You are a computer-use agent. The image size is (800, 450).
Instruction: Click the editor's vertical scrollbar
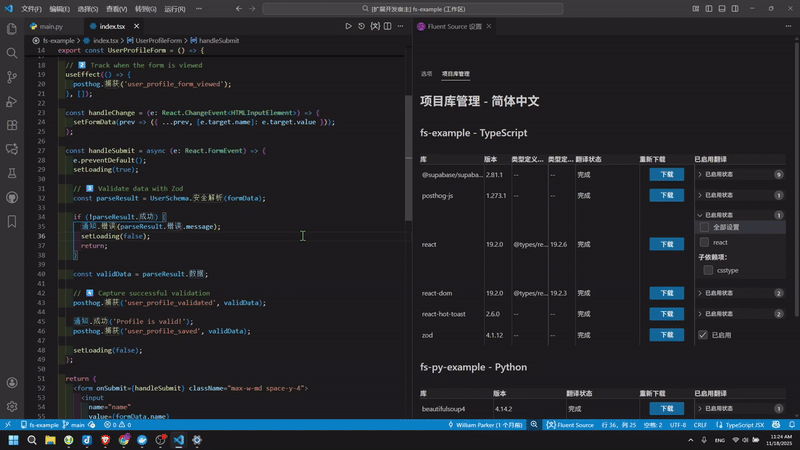coord(407,150)
